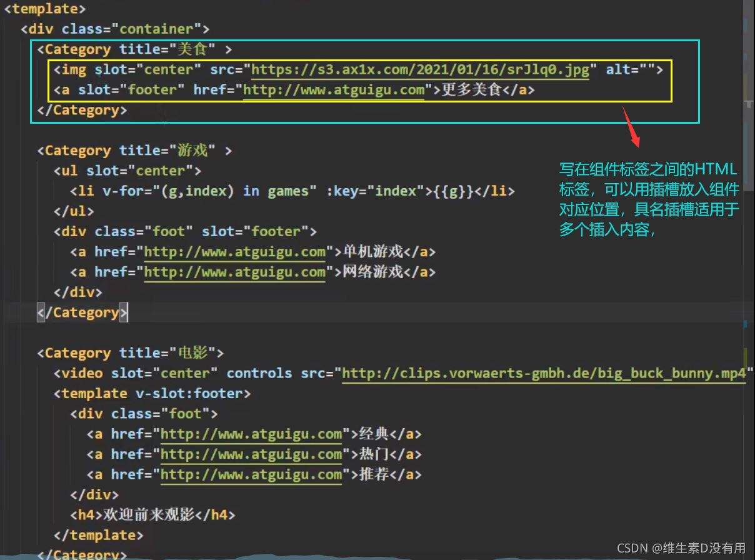Click the 单机游戏 anchor text

pos(372,251)
